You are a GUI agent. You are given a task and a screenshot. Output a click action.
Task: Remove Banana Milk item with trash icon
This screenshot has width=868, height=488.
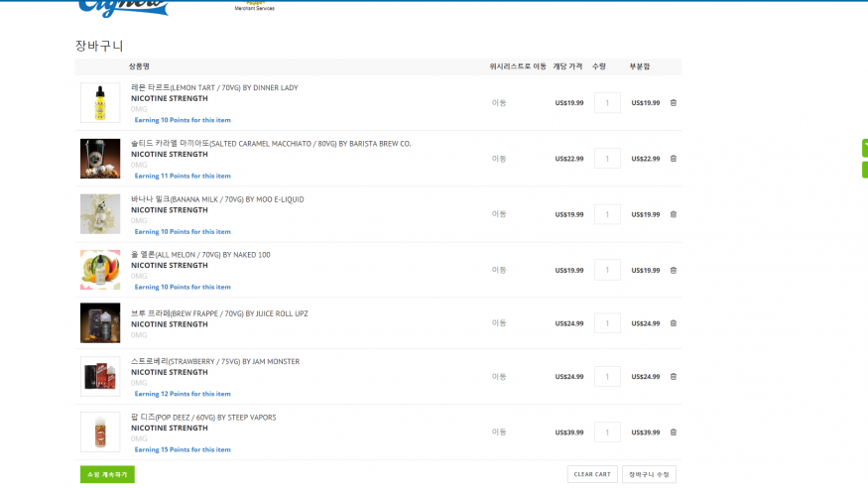674,214
